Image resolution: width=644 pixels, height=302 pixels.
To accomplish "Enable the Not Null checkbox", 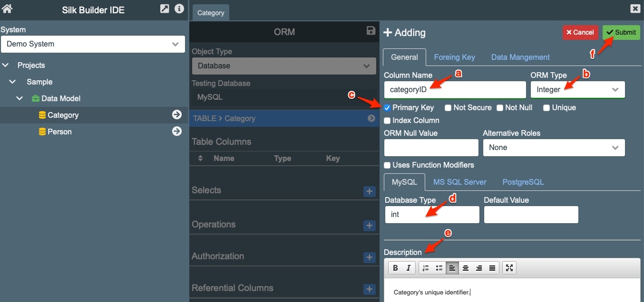I will click(500, 108).
